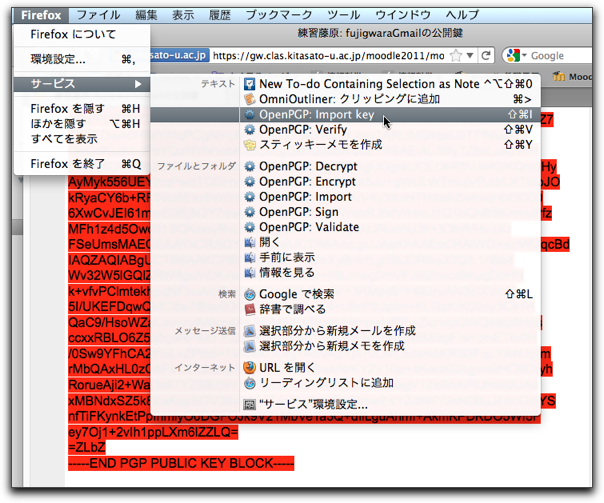
Task: Click Finder icon beside 開く
Action: (250, 242)
